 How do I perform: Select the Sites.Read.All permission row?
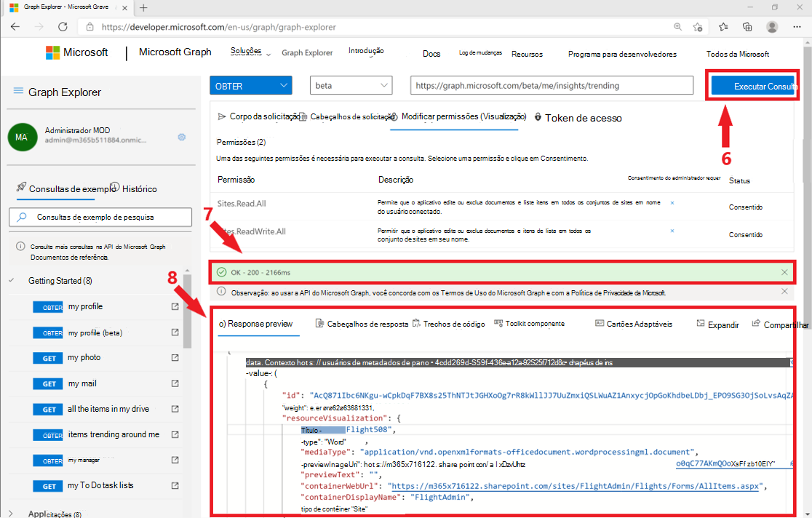click(x=502, y=207)
